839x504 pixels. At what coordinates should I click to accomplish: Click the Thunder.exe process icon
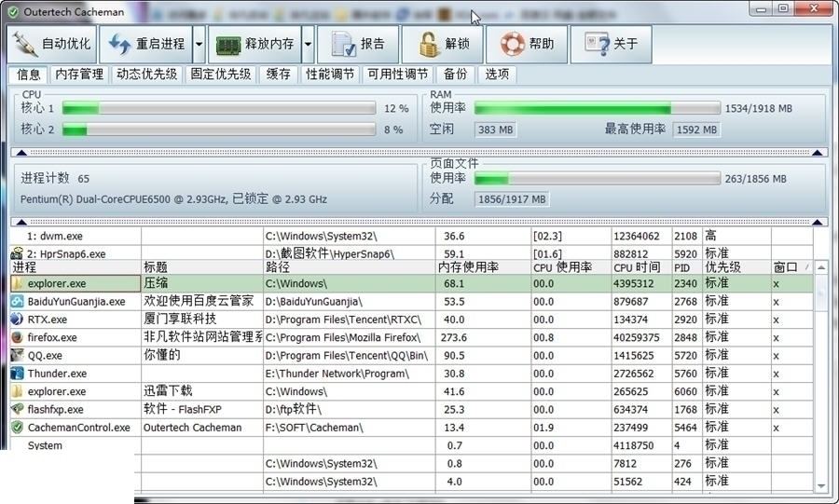coord(17,374)
